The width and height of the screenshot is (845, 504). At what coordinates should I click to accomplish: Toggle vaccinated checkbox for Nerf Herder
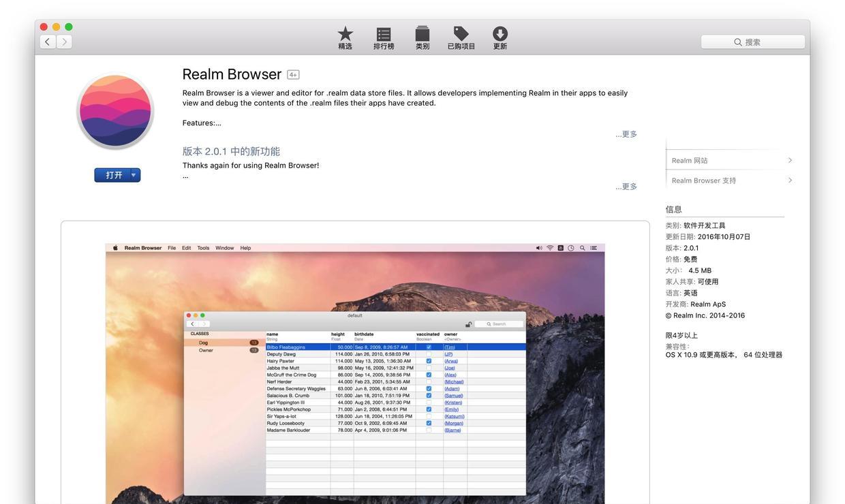coord(429,381)
